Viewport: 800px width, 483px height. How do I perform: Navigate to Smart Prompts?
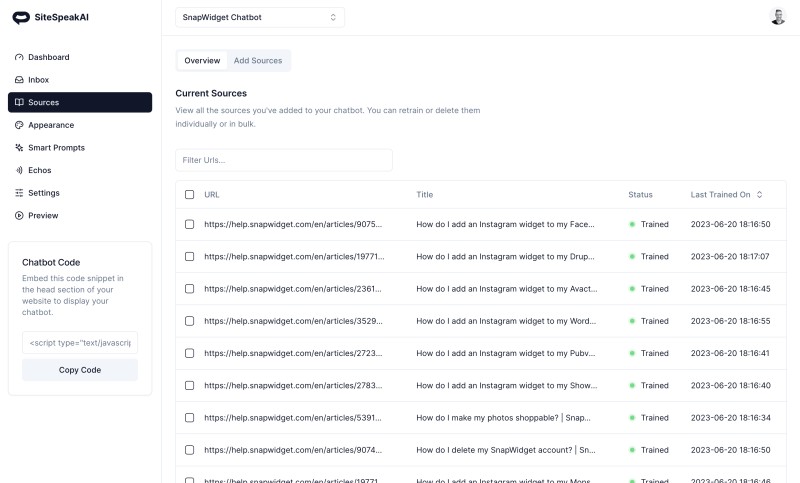(56, 147)
